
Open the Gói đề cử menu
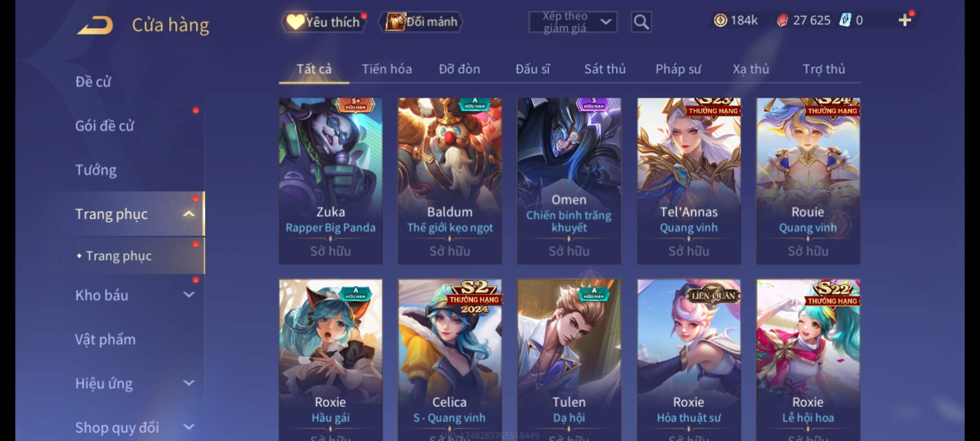(105, 126)
